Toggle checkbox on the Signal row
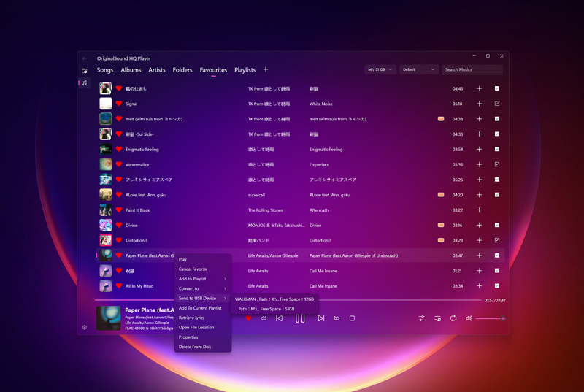 point(497,104)
